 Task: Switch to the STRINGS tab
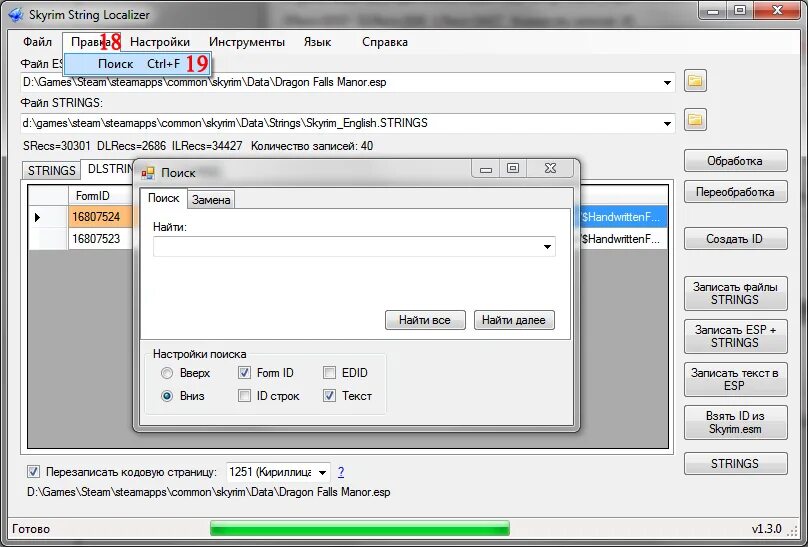[x=52, y=170]
